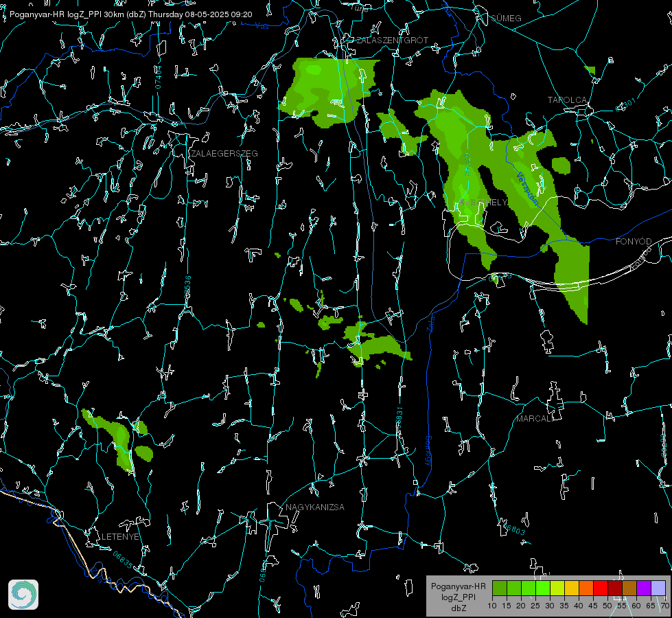
Task: Click the road number 06803 label
Action: pyautogui.click(x=514, y=529)
